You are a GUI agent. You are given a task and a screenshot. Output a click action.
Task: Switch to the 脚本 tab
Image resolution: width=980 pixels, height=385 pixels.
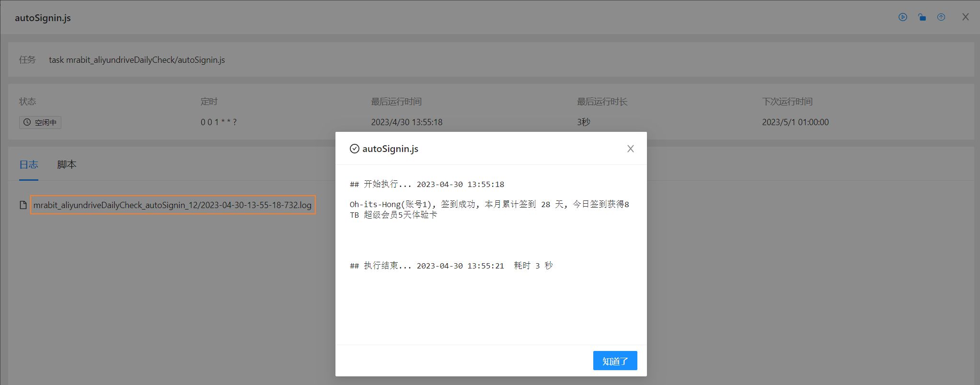[67, 164]
